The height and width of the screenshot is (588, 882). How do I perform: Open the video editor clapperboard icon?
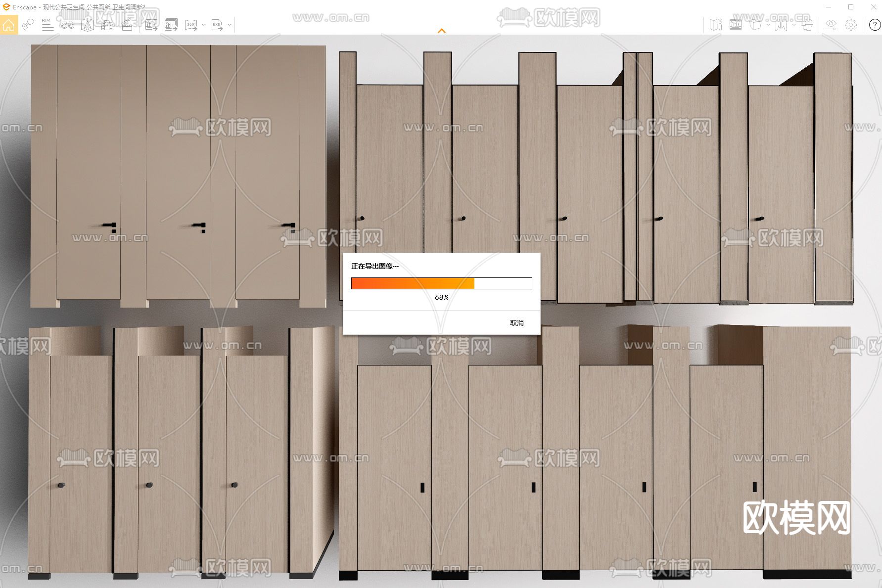point(127,25)
